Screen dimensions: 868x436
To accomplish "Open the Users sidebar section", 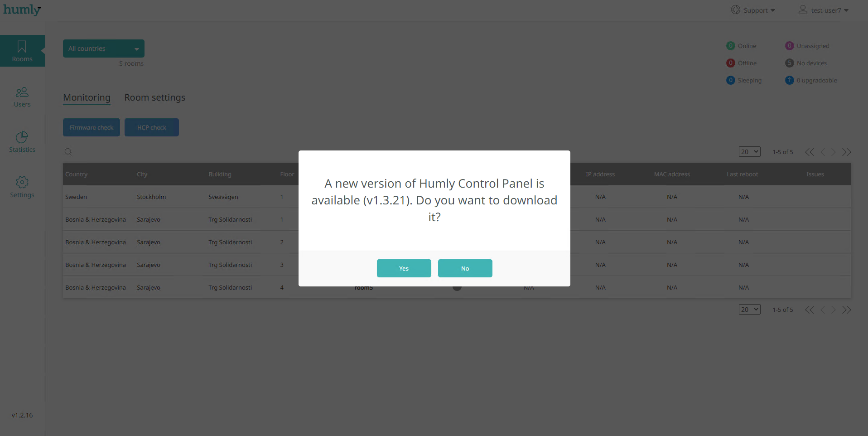I will coord(22,97).
